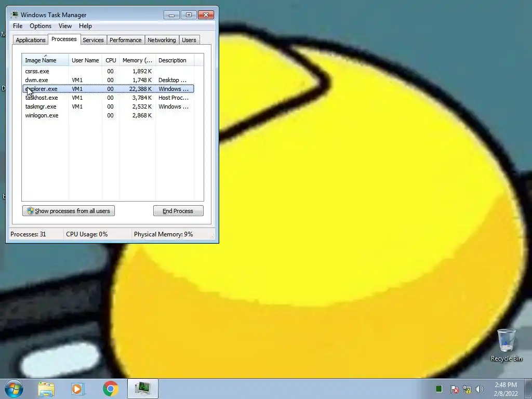The width and height of the screenshot is (532, 399).
Task: Select the taskmgr.exe process row
Action: click(x=108, y=107)
